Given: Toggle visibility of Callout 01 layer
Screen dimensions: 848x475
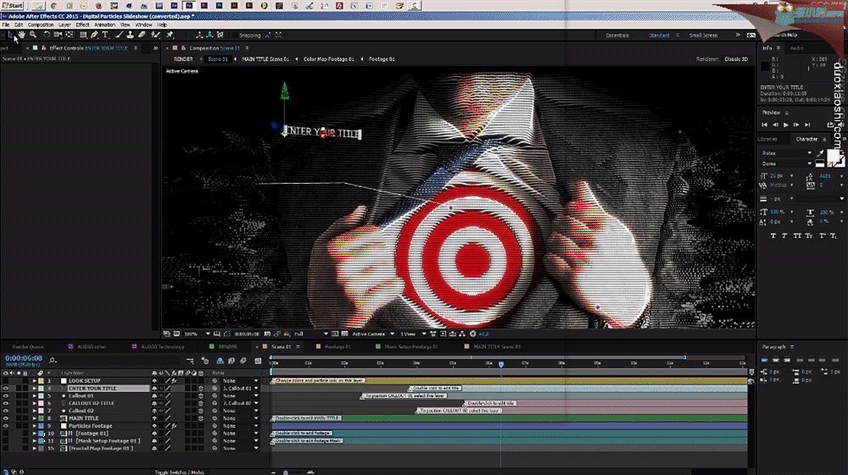Looking at the screenshot, I should (5, 396).
